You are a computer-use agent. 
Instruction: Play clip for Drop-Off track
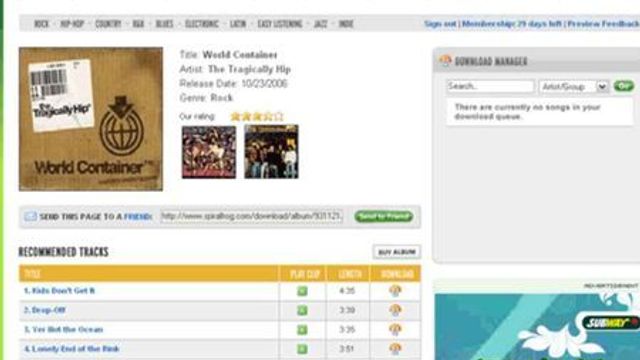tap(302, 310)
